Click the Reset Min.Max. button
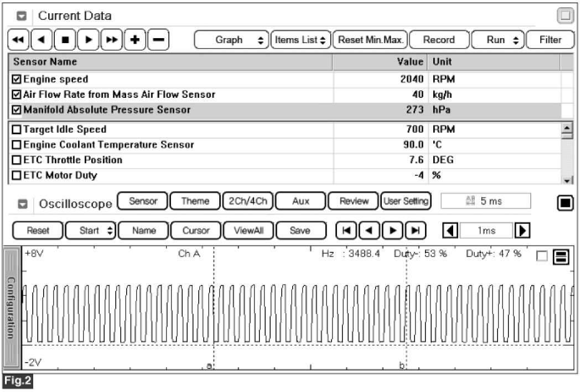The image size is (581, 392). [x=370, y=40]
